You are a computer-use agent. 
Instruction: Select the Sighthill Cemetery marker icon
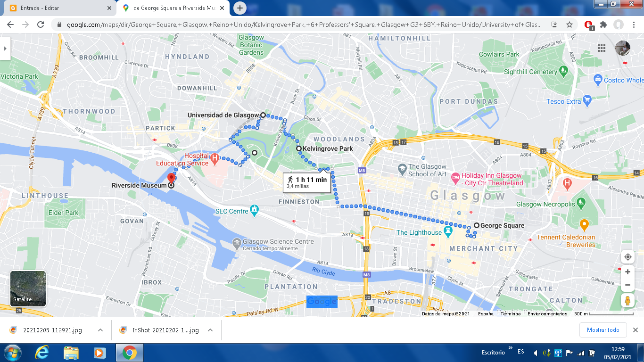coord(564,71)
